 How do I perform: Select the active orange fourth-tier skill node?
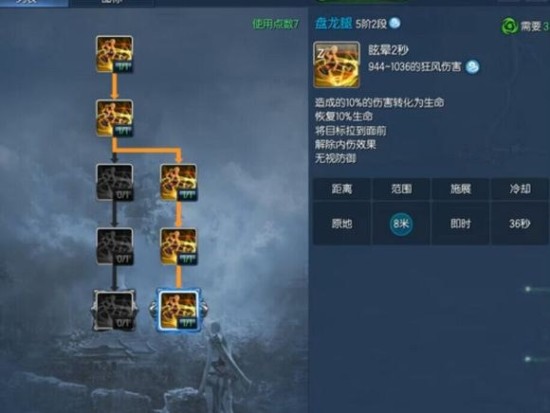[179, 246]
